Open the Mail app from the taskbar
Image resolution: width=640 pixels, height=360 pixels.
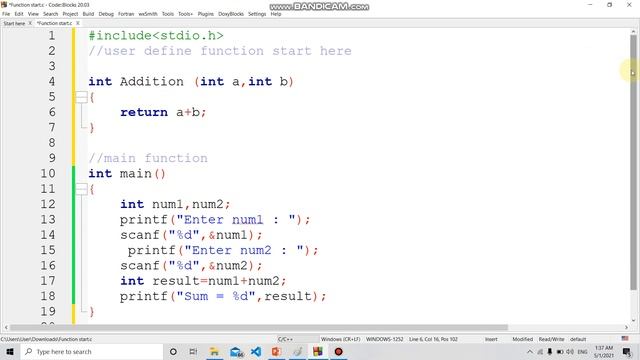[236, 351]
